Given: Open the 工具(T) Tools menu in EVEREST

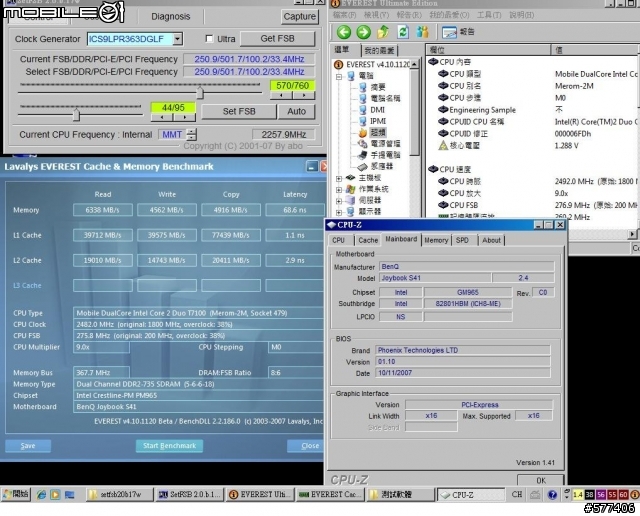Looking at the screenshot, I should click(489, 15).
